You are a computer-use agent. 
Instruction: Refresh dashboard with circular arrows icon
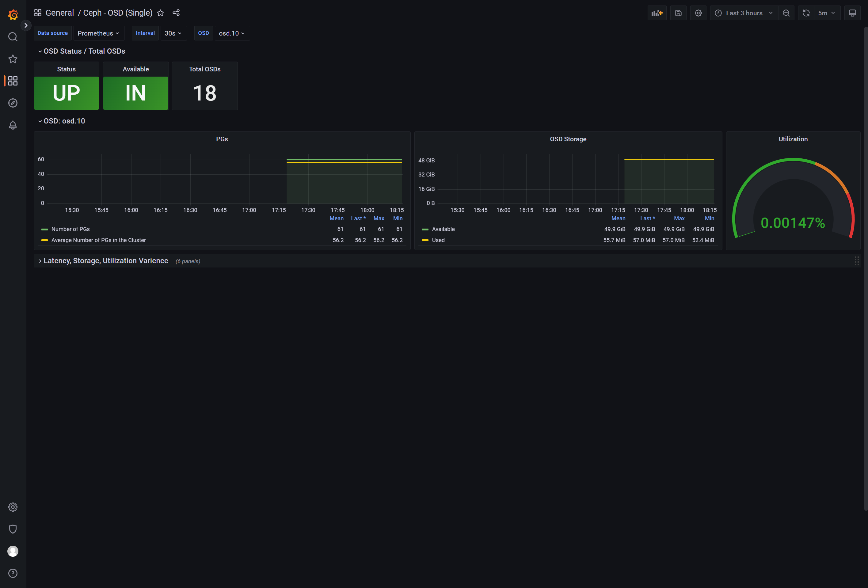pos(806,13)
